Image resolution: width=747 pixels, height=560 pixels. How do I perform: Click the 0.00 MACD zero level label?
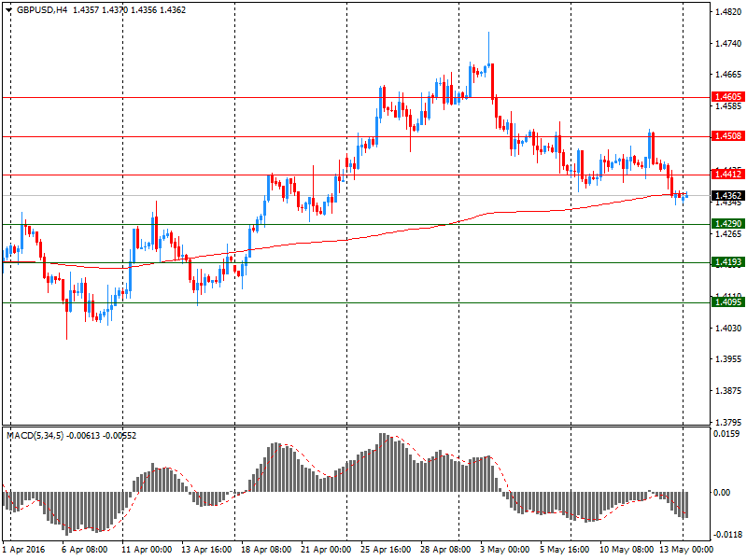point(722,493)
